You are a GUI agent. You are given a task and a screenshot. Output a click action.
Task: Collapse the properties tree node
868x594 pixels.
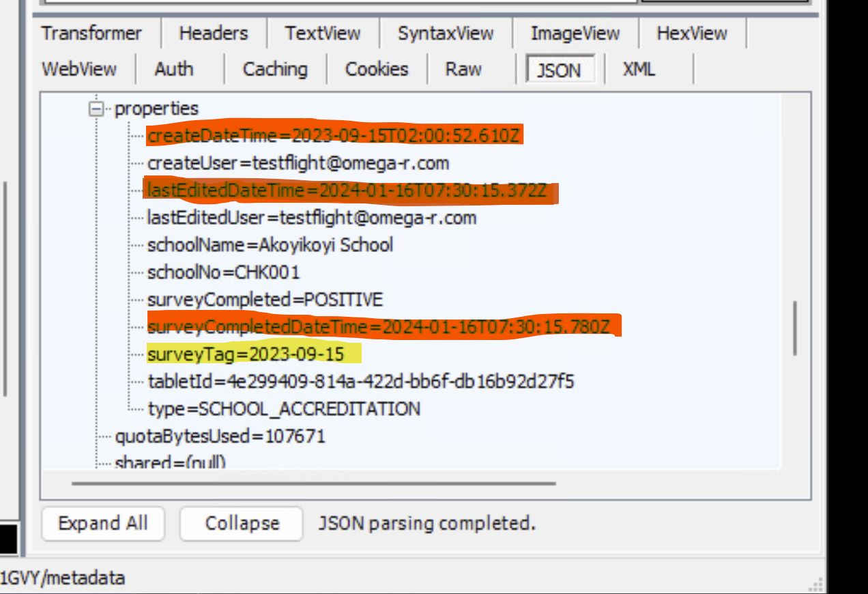[x=97, y=109]
